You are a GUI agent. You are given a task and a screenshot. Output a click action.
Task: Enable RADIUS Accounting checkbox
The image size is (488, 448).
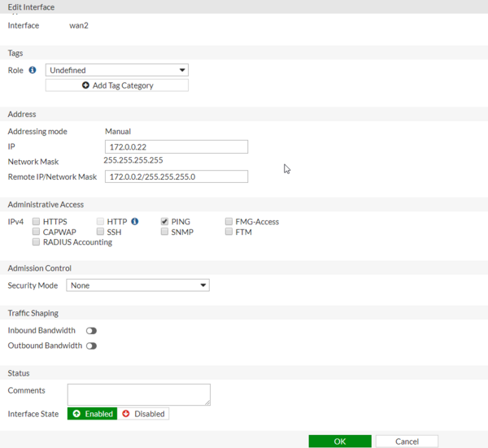pos(36,242)
